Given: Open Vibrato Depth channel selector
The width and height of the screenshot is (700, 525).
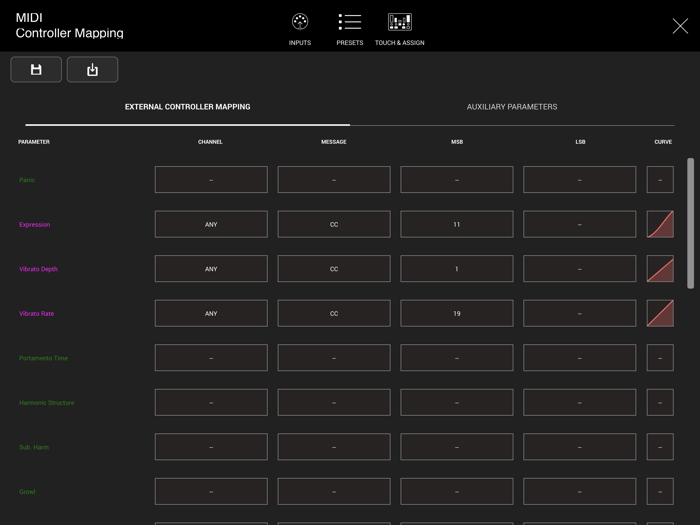Looking at the screenshot, I should (x=211, y=269).
